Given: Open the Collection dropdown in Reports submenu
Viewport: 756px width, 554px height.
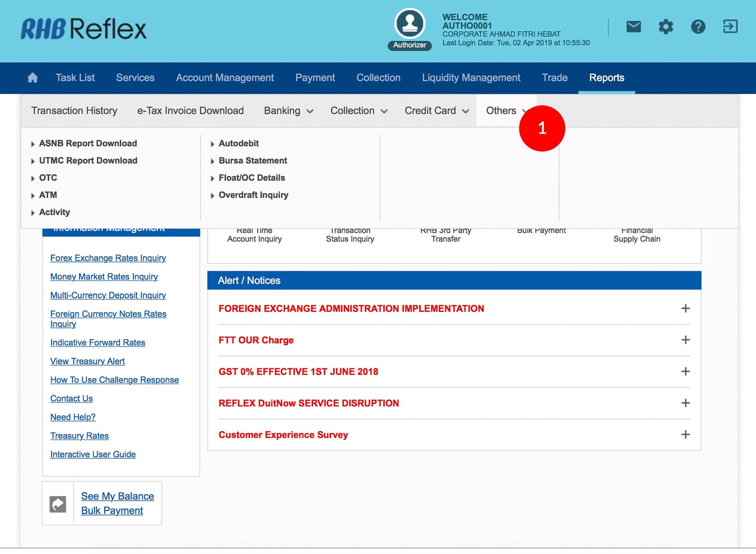Looking at the screenshot, I should click(x=359, y=111).
